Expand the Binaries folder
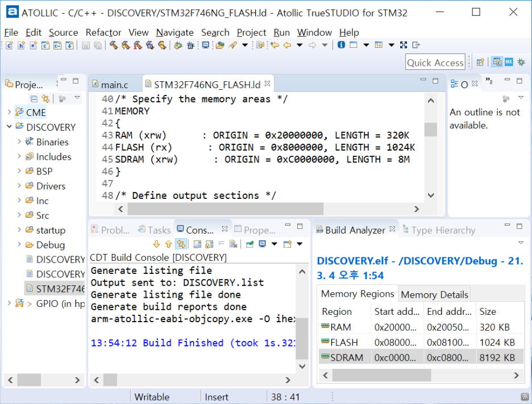 click(x=19, y=141)
